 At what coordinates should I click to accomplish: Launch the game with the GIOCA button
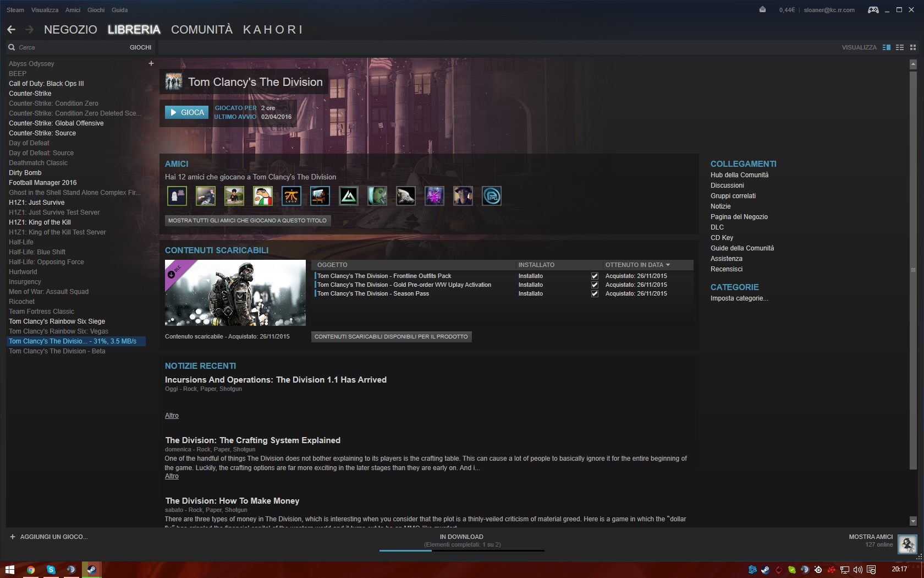pos(187,112)
